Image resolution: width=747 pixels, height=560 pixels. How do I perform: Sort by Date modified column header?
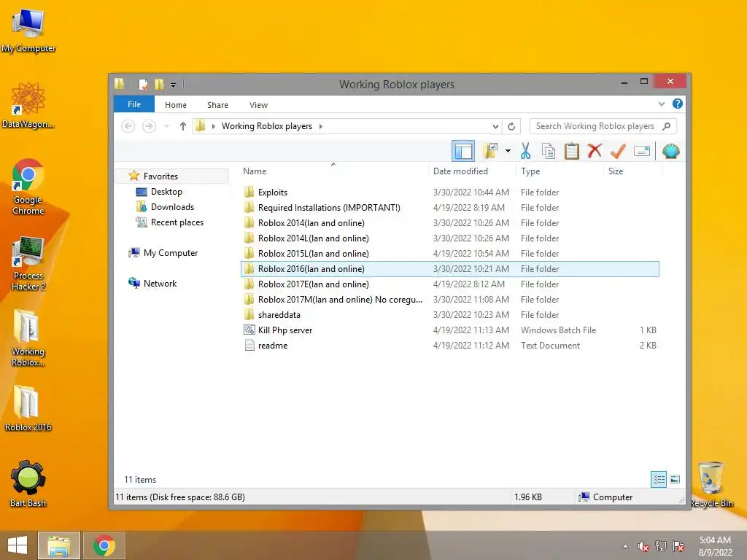coord(472,171)
